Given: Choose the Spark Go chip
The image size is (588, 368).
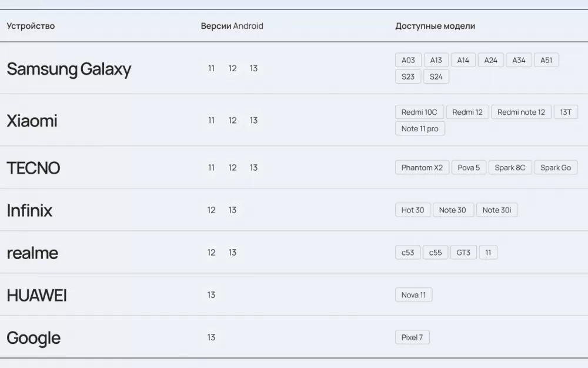Looking at the screenshot, I should 556,167.
